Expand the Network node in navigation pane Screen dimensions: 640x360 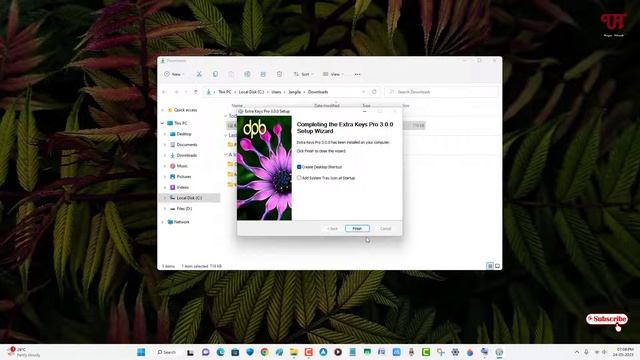[162, 222]
